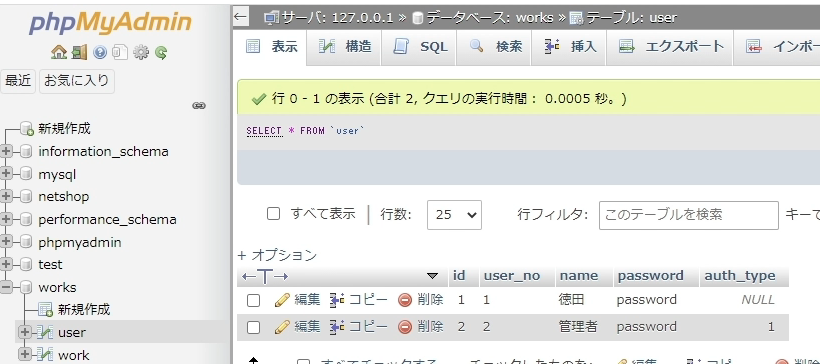Viewport: 820px width, 364px height.
Task: Click the このテーブルを検索 filter field
Action: tap(689, 215)
